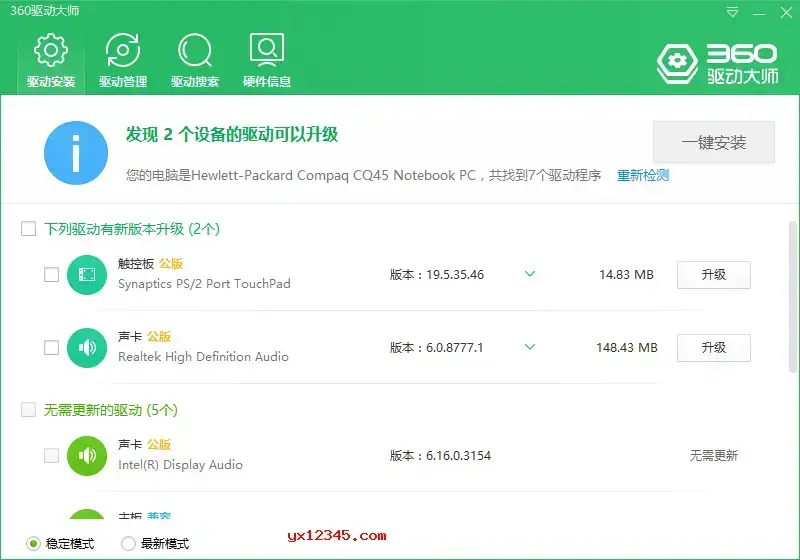This screenshot has height=560, width=800.
Task: Click the Intel(R) Display Audio name
Action: [180, 465]
